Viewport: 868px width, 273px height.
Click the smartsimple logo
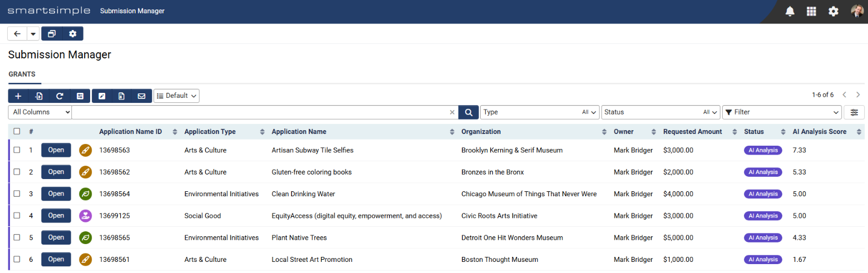[50, 11]
